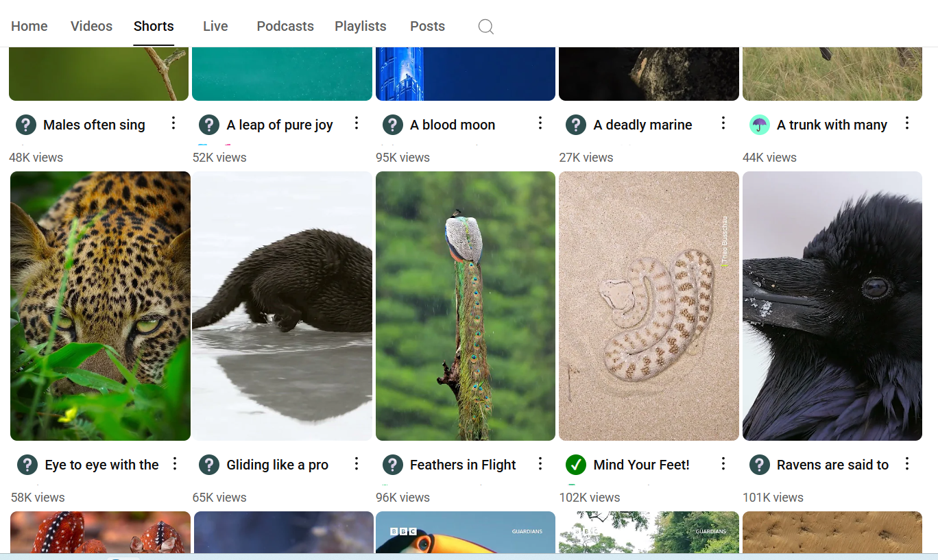This screenshot has height=560, width=938.
Task: Click question mark icon beside 'Feathers in Flight'
Action: (392, 465)
